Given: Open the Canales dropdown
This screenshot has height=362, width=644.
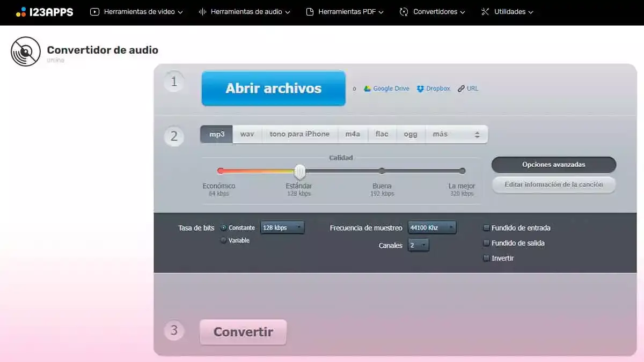Looking at the screenshot, I should [419, 246].
